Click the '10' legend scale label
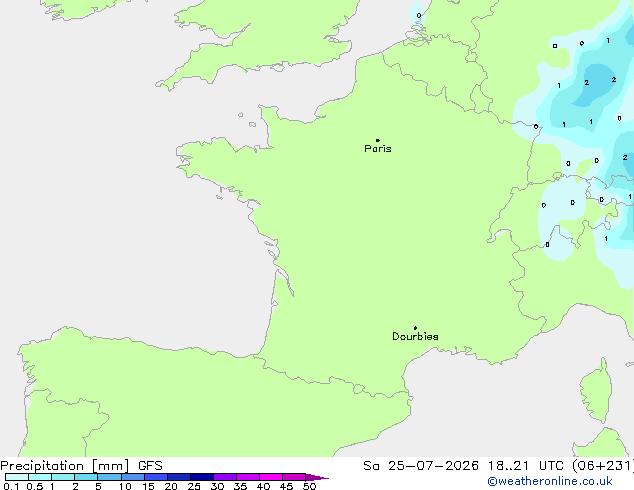 pyautogui.click(x=125, y=486)
